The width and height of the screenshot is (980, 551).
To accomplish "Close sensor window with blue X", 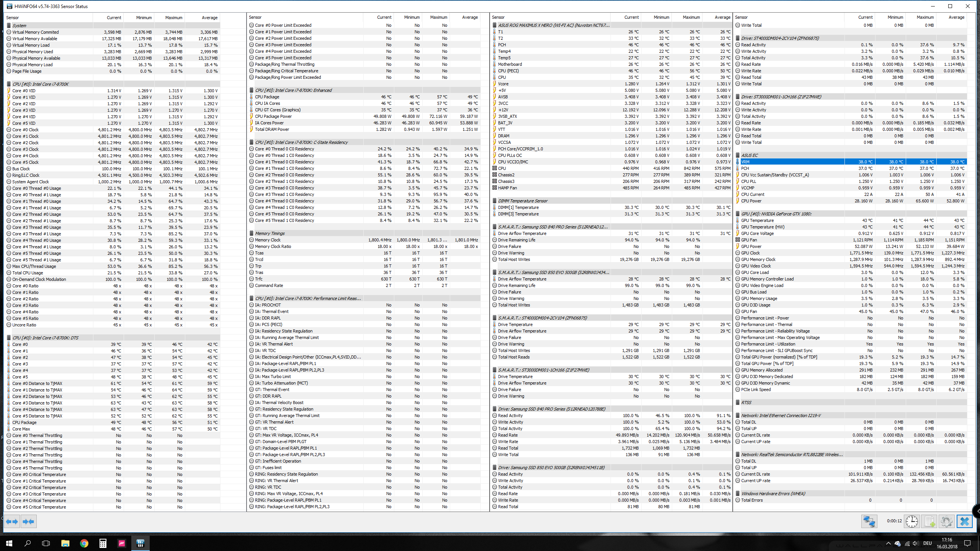I will tap(964, 522).
